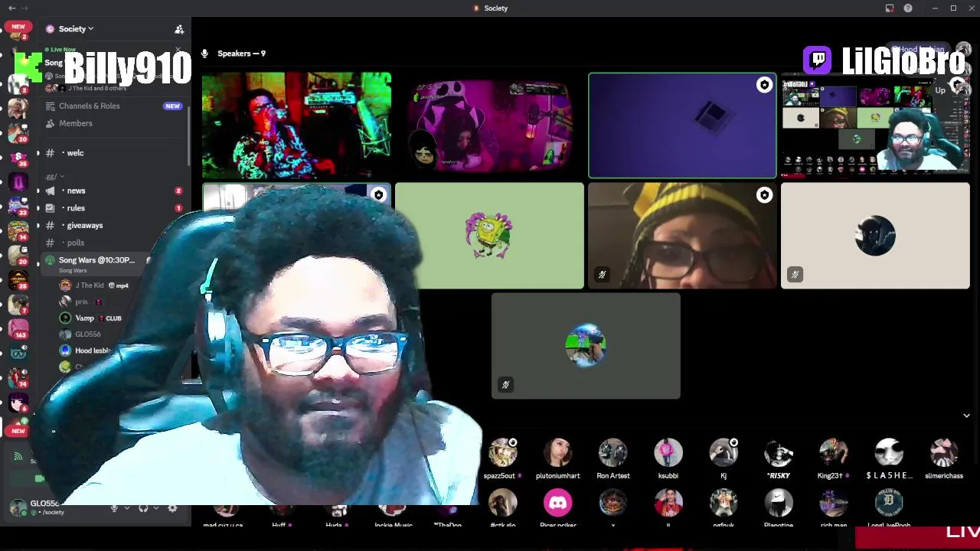Click moderator badge on yellow beanie tile
This screenshot has height=551, width=980.
[764, 195]
